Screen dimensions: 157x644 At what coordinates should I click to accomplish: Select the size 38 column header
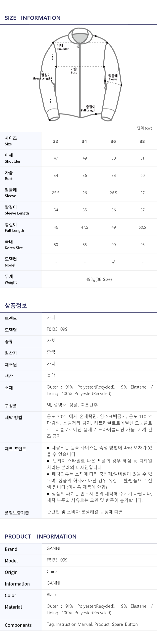click(x=142, y=141)
